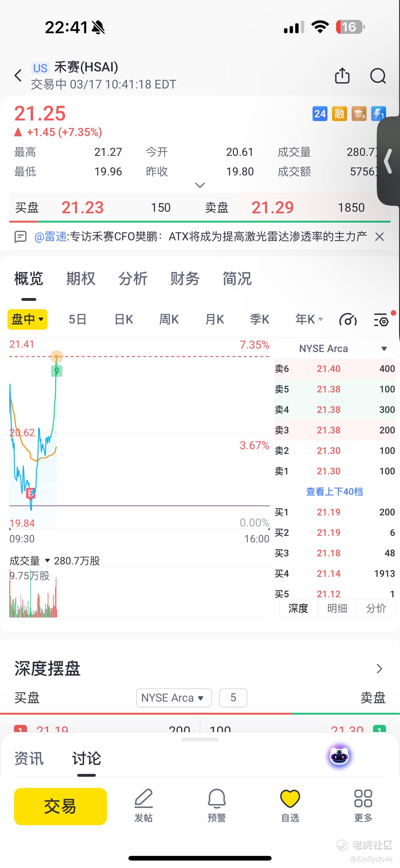Tap the speedometer indicator icon
400x868 pixels.
pyautogui.click(x=348, y=319)
